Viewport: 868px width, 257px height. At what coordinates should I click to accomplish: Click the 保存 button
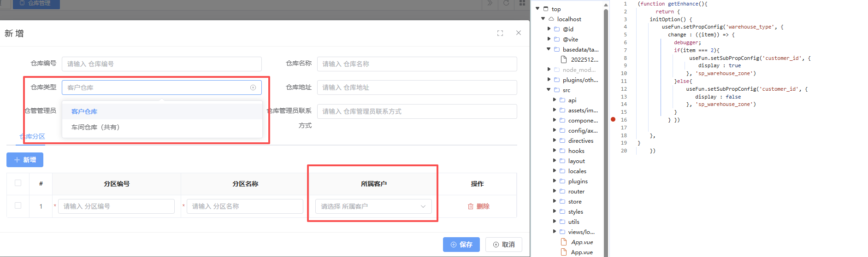click(x=461, y=245)
